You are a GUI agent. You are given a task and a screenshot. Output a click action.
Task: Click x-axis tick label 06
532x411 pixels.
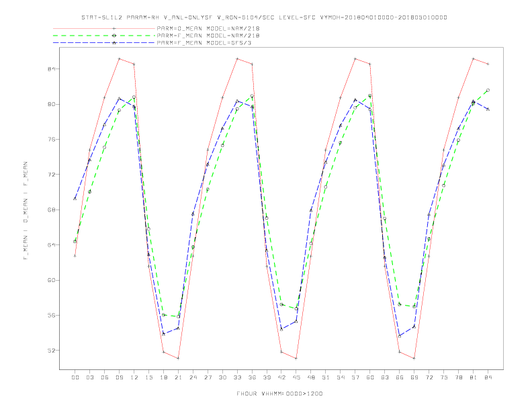pyautogui.click(x=105, y=377)
